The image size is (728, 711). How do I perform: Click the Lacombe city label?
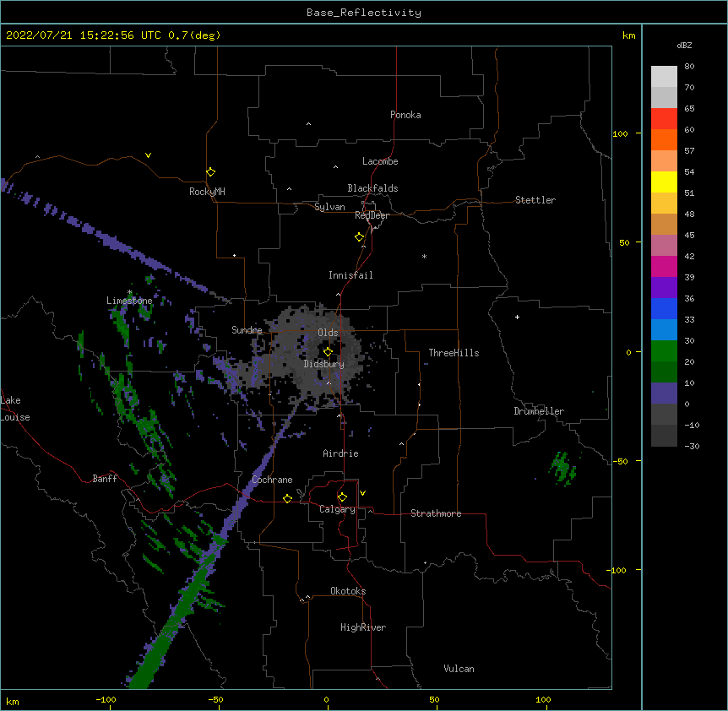(x=380, y=161)
